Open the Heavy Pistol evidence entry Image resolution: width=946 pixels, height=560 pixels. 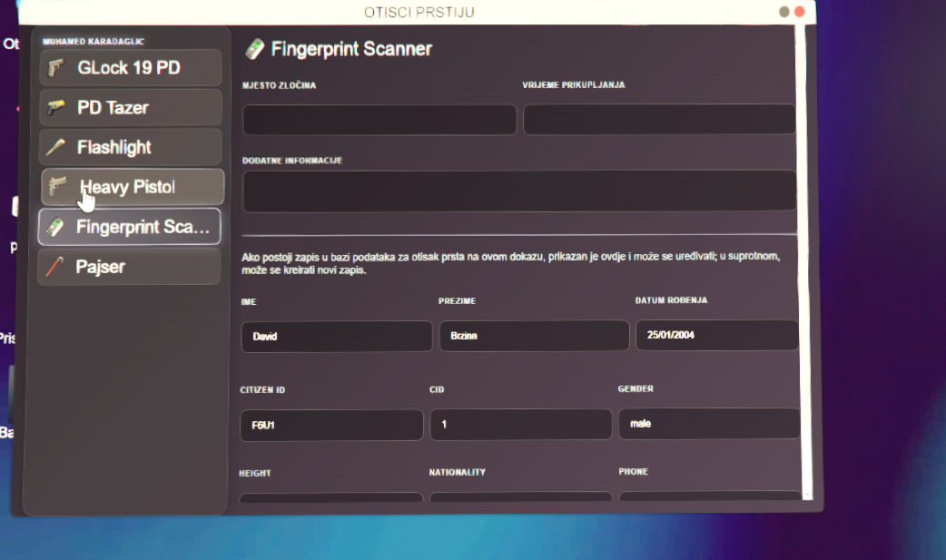tap(133, 186)
